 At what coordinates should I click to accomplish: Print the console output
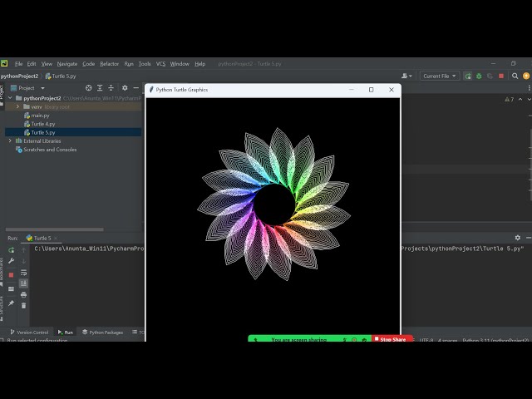pyautogui.click(x=23, y=294)
